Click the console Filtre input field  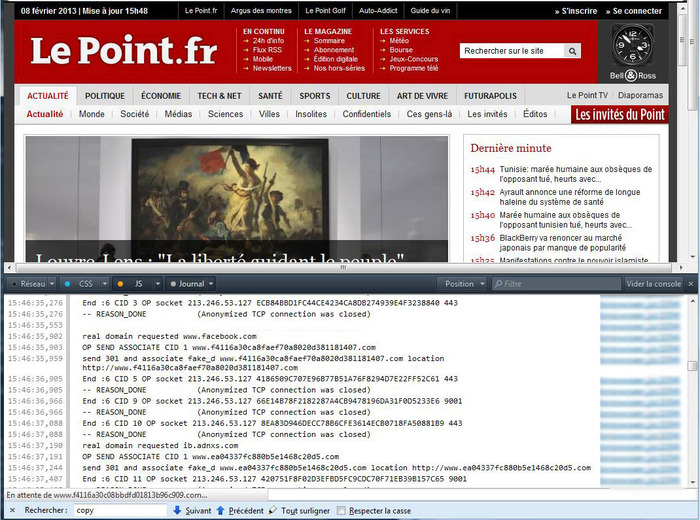click(x=556, y=284)
